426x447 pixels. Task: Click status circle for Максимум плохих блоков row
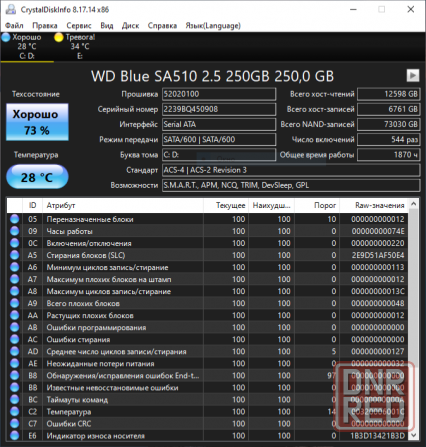(14, 279)
